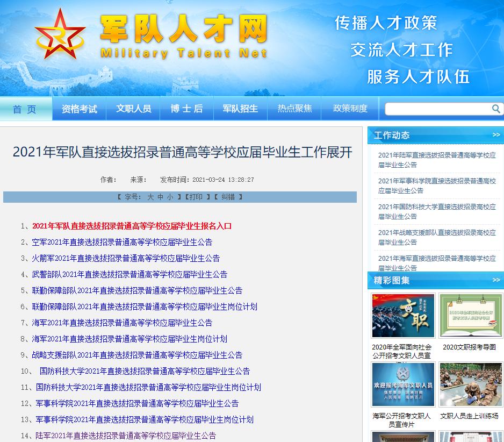504x442 pixels.
Task: Visit the 热点聚焦 section
Action: click(x=294, y=109)
